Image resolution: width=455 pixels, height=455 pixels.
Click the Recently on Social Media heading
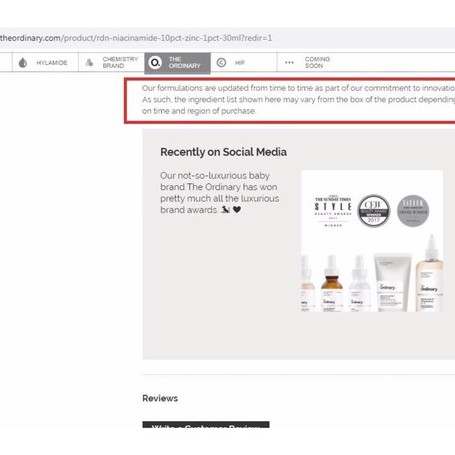click(223, 152)
